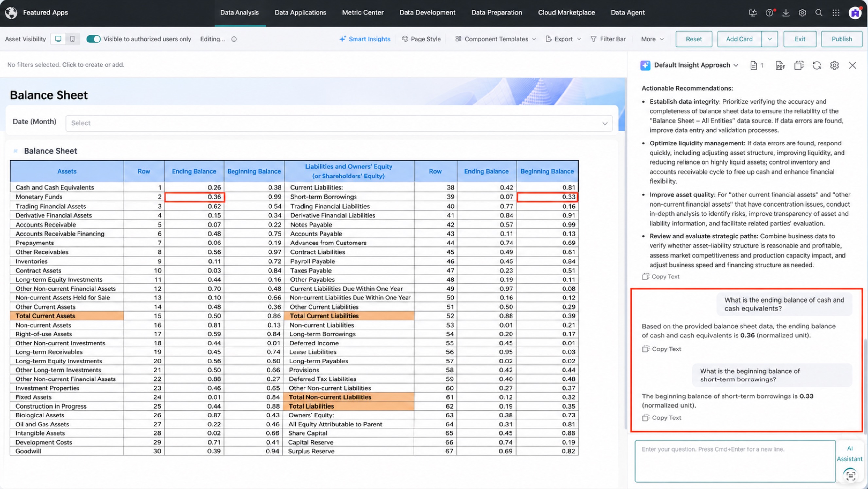This screenshot has height=489, width=868.
Task: Refresh the insights panel
Action: [816, 65]
